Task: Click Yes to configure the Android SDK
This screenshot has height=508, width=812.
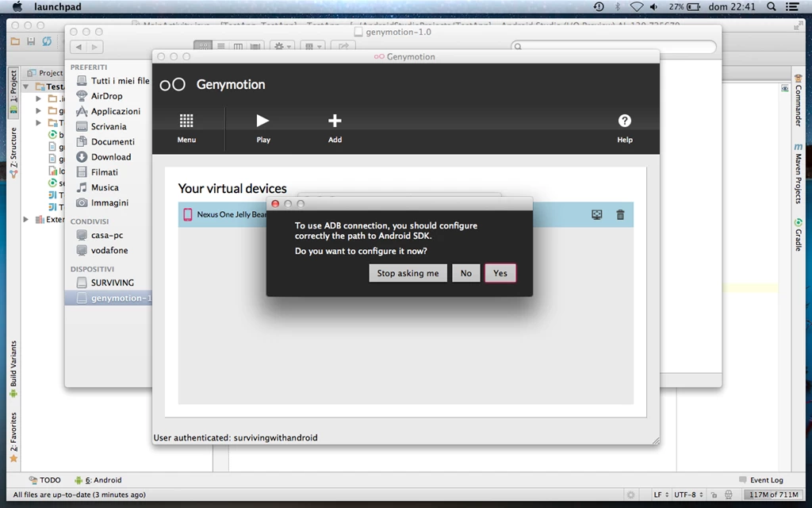Action: tap(500, 273)
